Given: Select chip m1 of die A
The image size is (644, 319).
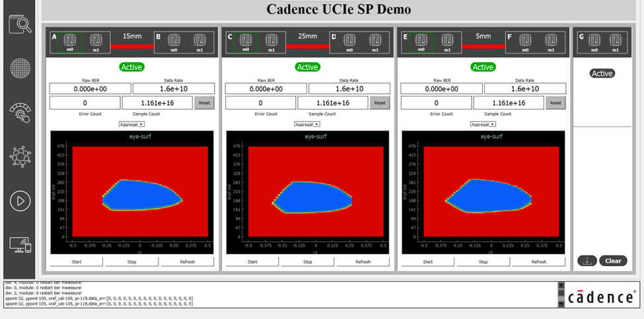Looking at the screenshot, I should tap(96, 42).
